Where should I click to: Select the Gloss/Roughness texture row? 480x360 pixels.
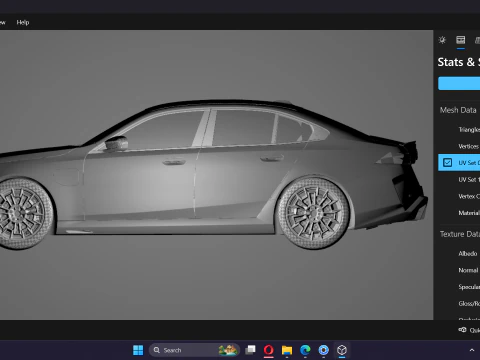click(459, 304)
